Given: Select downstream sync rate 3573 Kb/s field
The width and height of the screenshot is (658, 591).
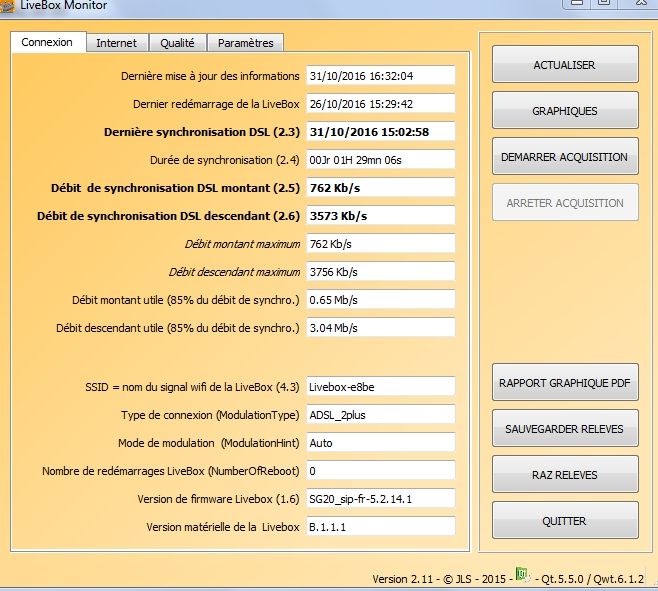Looking at the screenshot, I should [381, 216].
